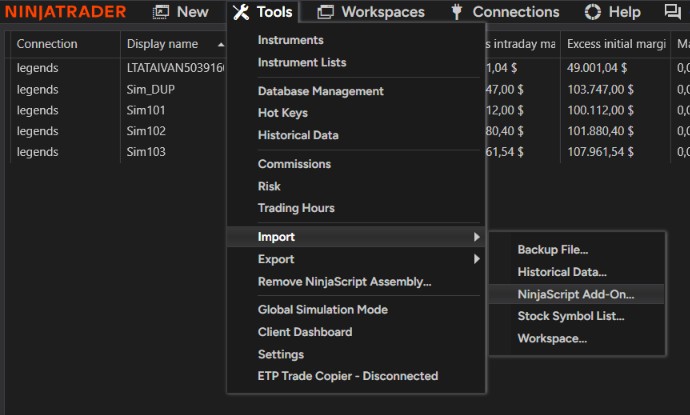690x415 pixels.
Task: Click the New window icon
Action: [x=161, y=12]
